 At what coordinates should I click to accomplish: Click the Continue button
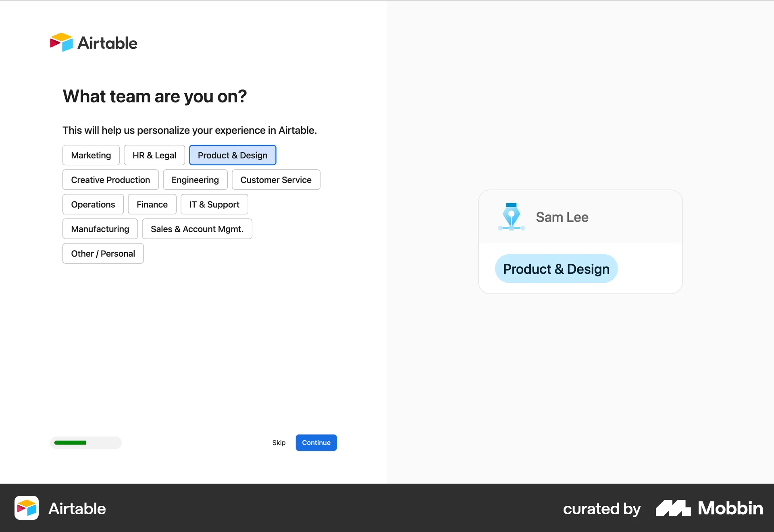(316, 443)
